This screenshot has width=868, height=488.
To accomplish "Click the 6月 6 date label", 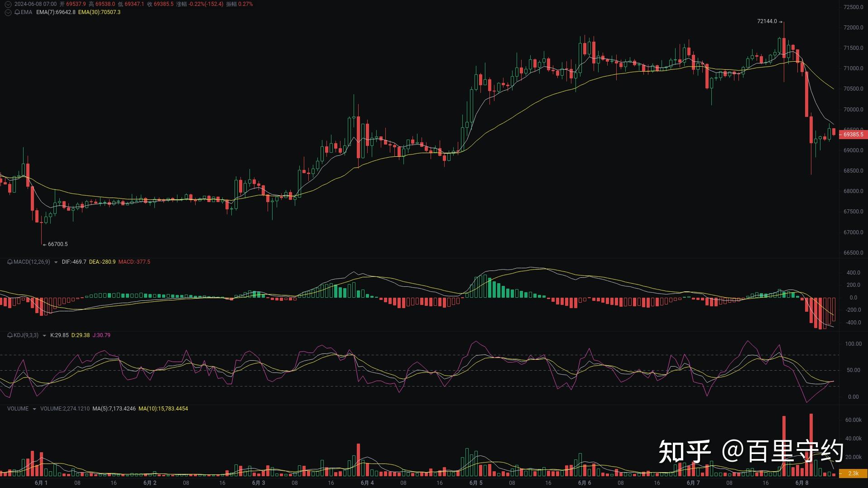I will 585,483.
